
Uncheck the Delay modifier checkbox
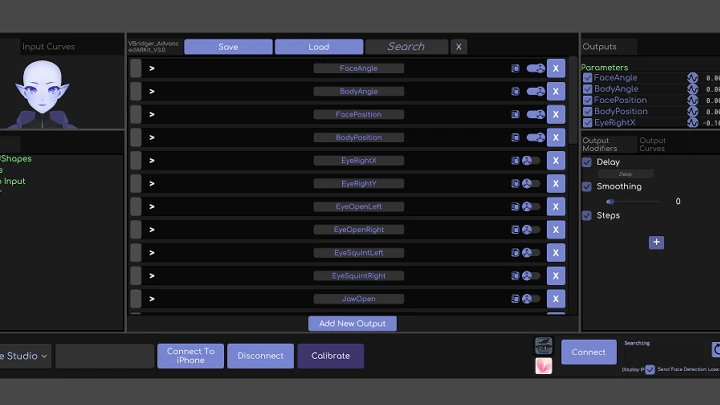587,162
